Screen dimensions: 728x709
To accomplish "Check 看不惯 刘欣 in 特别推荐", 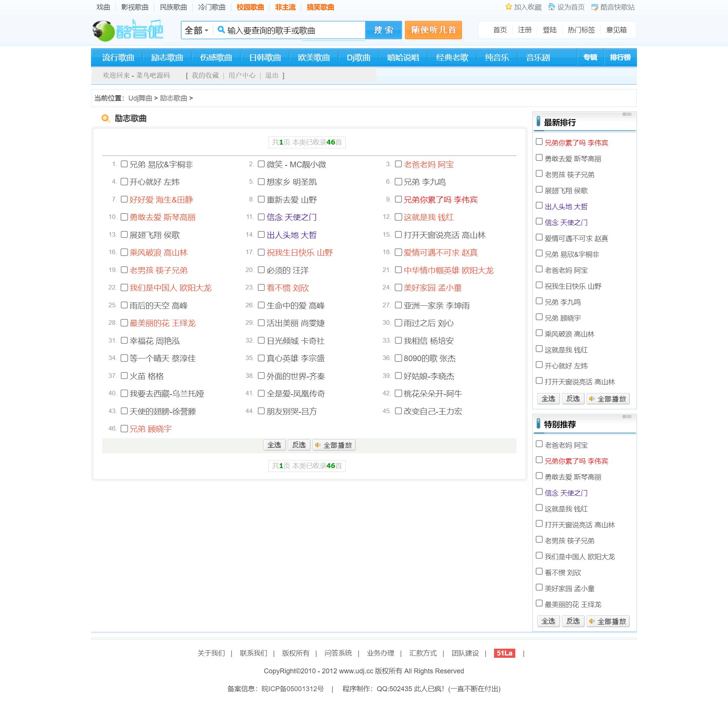I will (539, 572).
